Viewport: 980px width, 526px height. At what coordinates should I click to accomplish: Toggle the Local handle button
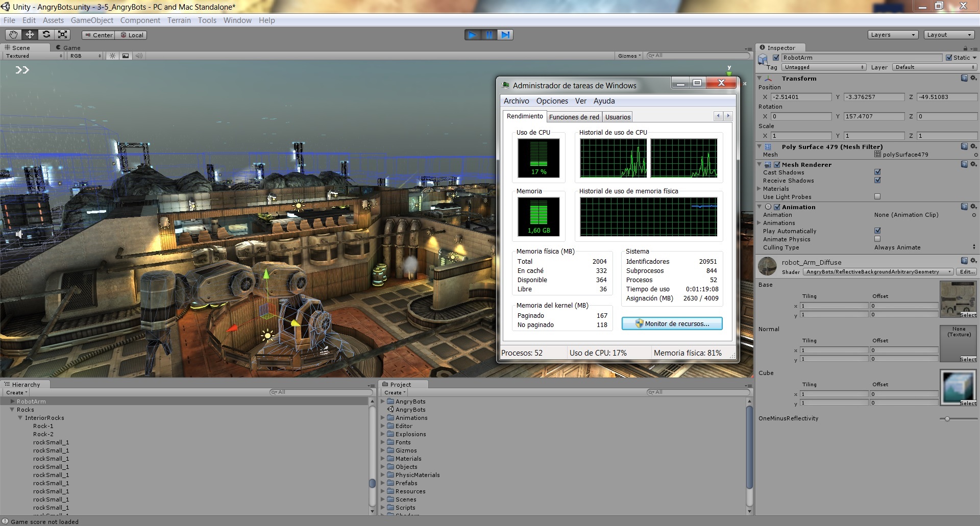(x=132, y=35)
